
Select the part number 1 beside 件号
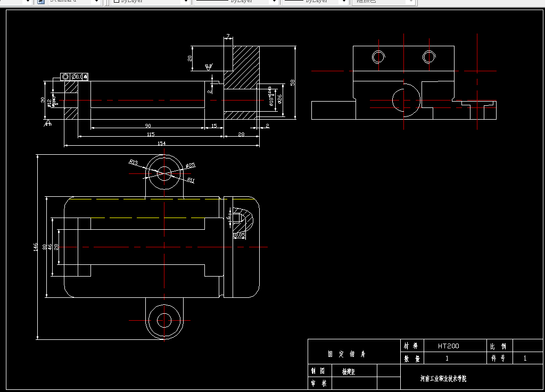(x=525, y=358)
